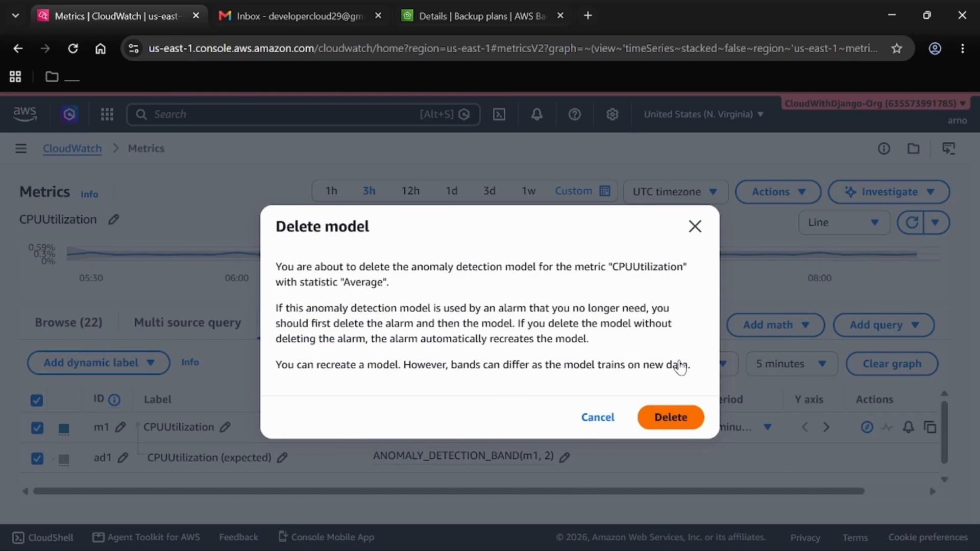Image resolution: width=980 pixels, height=551 pixels.
Task: Edit the CPUUtilization (expected) label pencil
Action: [282, 458]
